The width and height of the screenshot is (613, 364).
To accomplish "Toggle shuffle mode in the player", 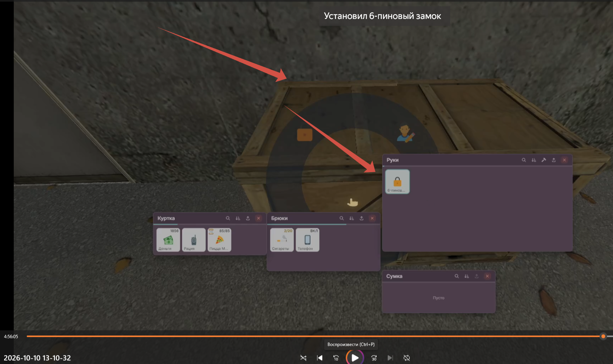I will pos(303,358).
